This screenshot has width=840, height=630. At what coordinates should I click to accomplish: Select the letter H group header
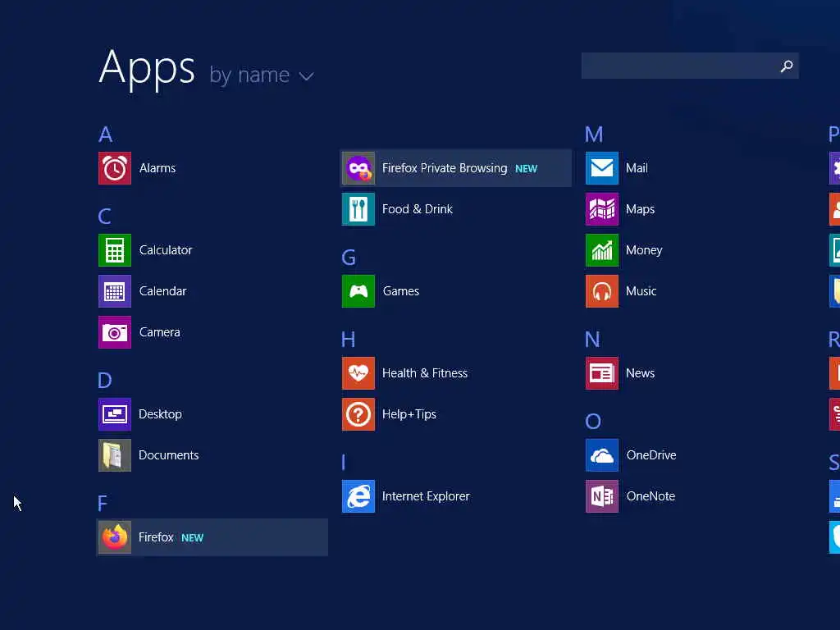pos(349,340)
